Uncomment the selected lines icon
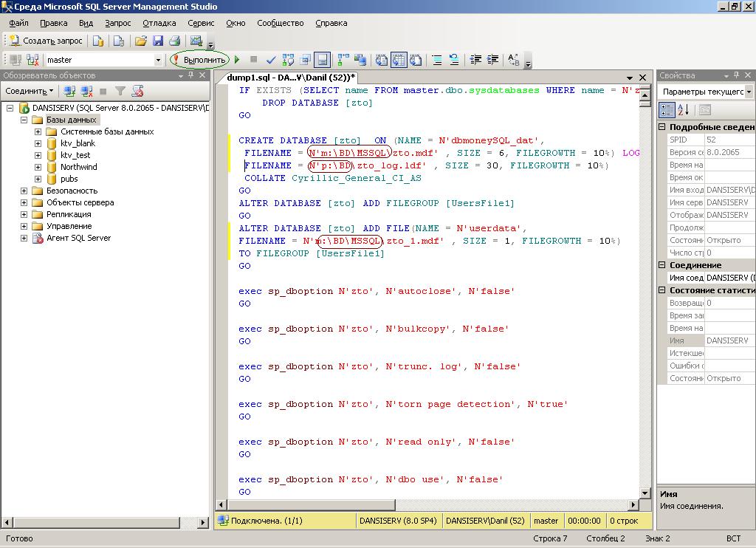The width and height of the screenshot is (756, 548). [454, 60]
